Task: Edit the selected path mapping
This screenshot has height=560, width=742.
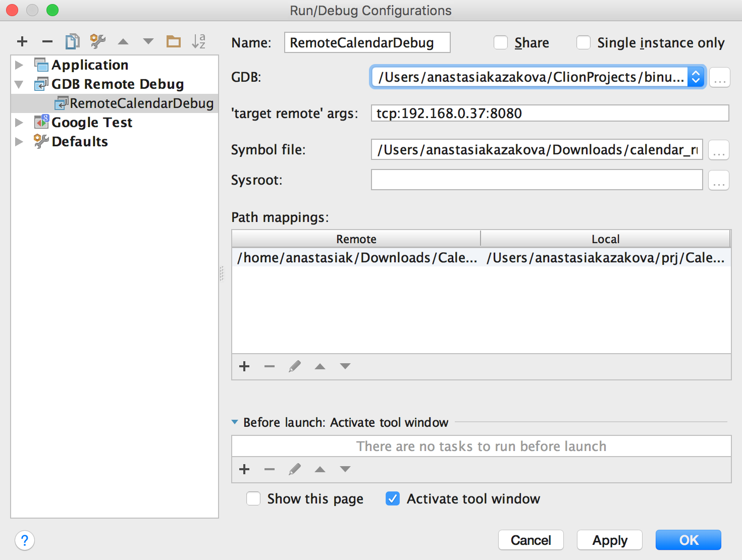Action: pos(295,366)
